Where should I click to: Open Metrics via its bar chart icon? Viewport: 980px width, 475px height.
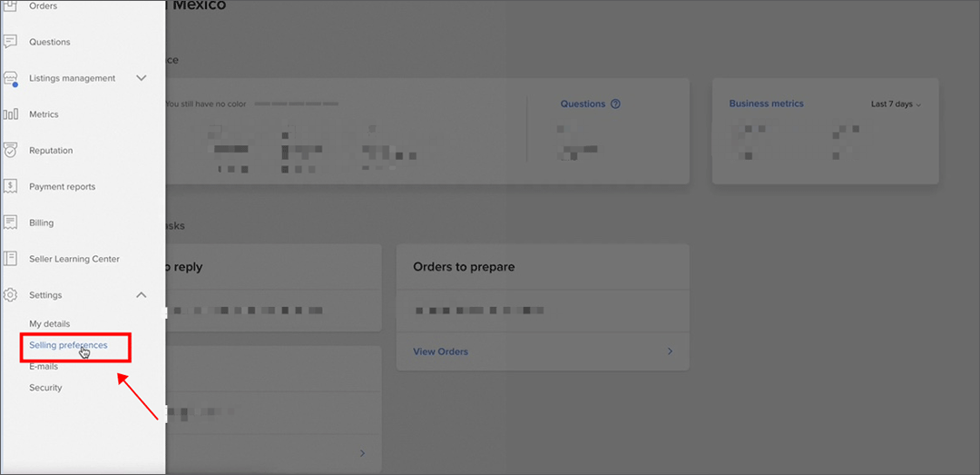click(x=11, y=114)
